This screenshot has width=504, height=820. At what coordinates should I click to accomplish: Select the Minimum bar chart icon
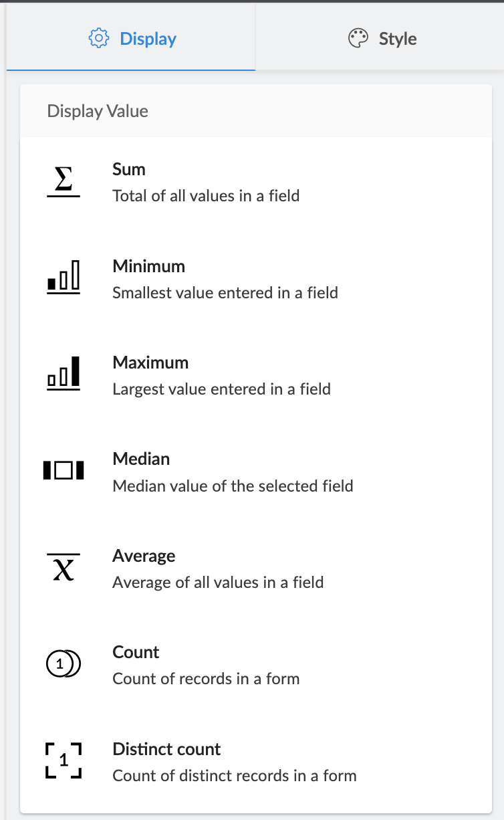[x=64, y=279]
